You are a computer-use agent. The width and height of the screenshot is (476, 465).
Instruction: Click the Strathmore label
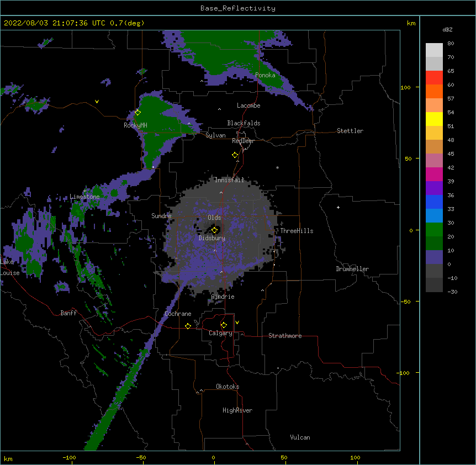pyautogui.click(x=285, y=336)
